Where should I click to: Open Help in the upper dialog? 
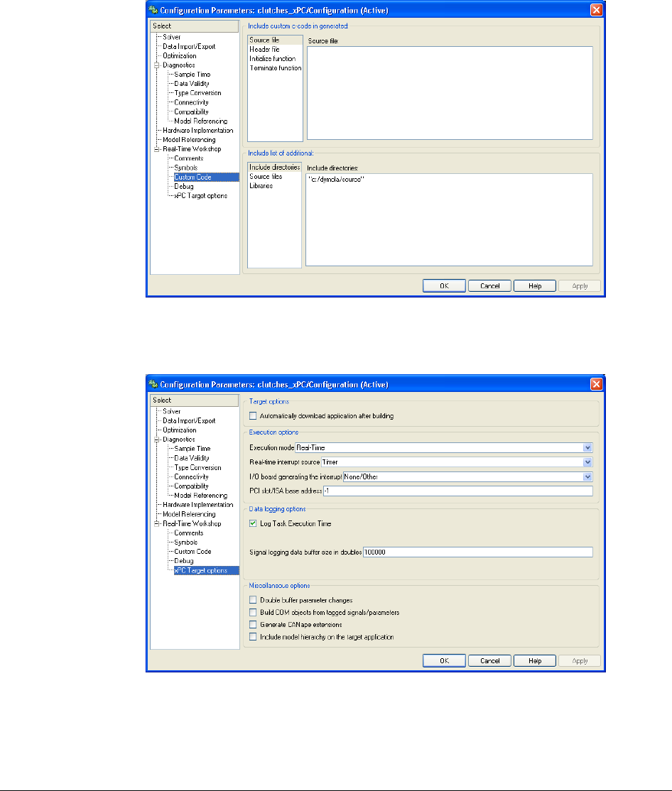[535, 286]
